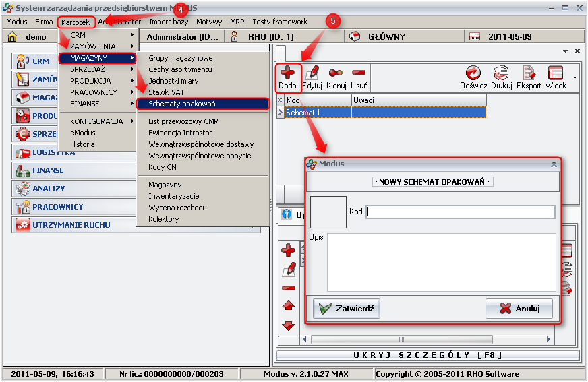Click the Odśwież refresh icon
588x382 pixels.
(x=473, y=73)
